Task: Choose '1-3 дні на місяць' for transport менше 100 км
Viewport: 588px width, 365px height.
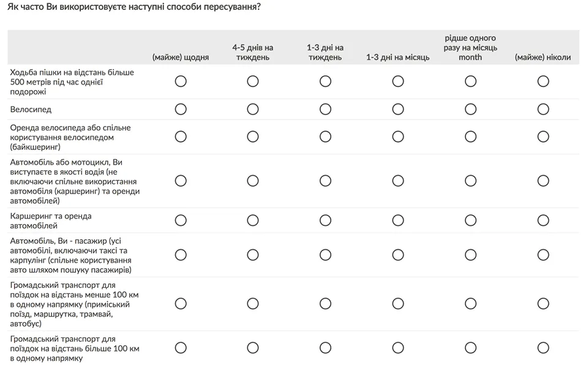Action: click(398, 304)
